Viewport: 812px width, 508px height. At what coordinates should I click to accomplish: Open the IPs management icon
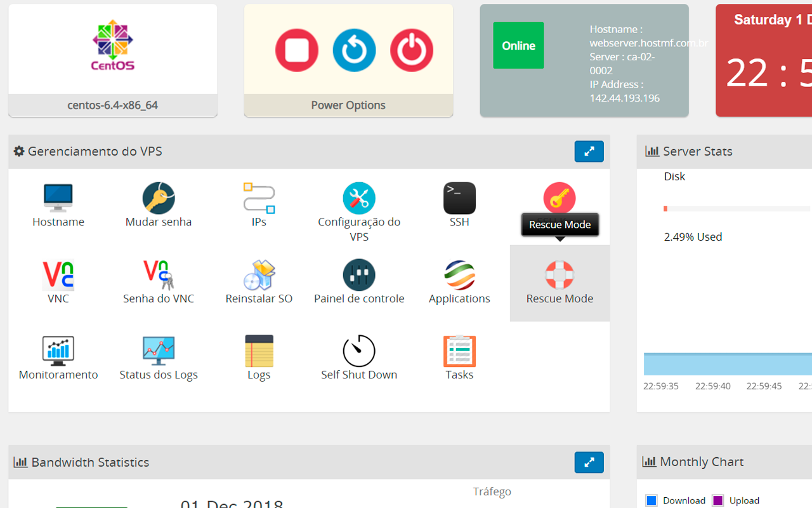(259, 198)
